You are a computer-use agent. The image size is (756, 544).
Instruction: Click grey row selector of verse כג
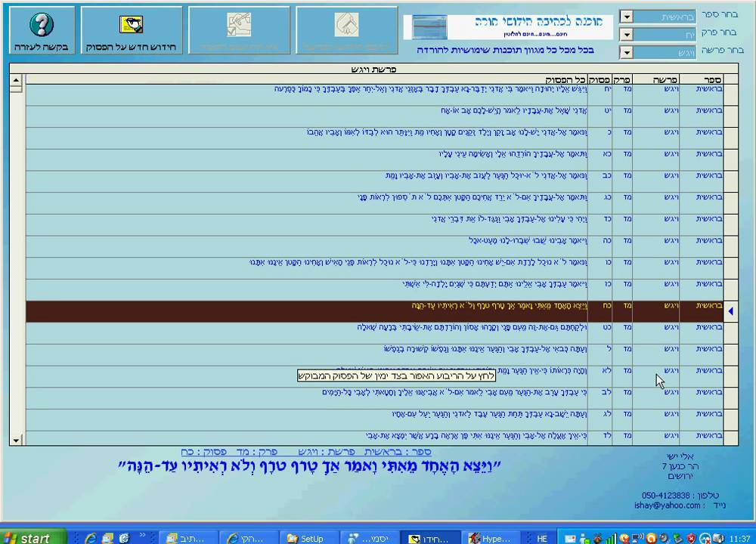coord(730,203)
